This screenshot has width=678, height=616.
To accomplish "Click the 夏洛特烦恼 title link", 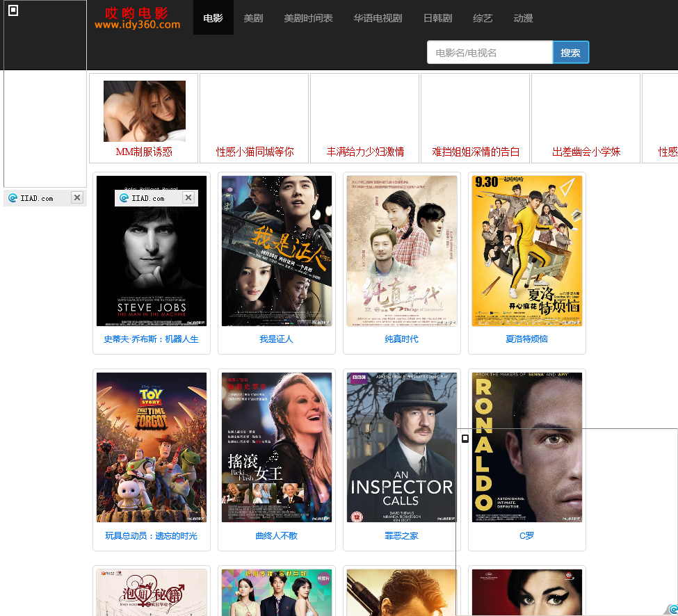I will 526,339.
